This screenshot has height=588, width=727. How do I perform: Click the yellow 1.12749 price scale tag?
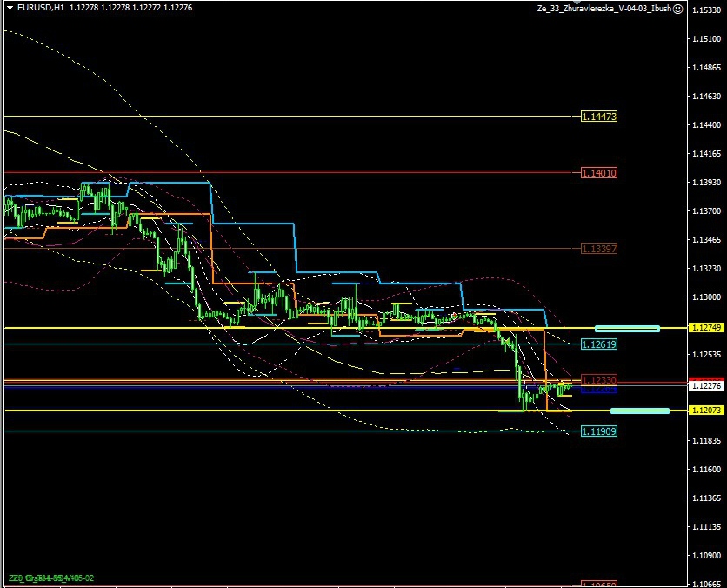coord(705,328)
